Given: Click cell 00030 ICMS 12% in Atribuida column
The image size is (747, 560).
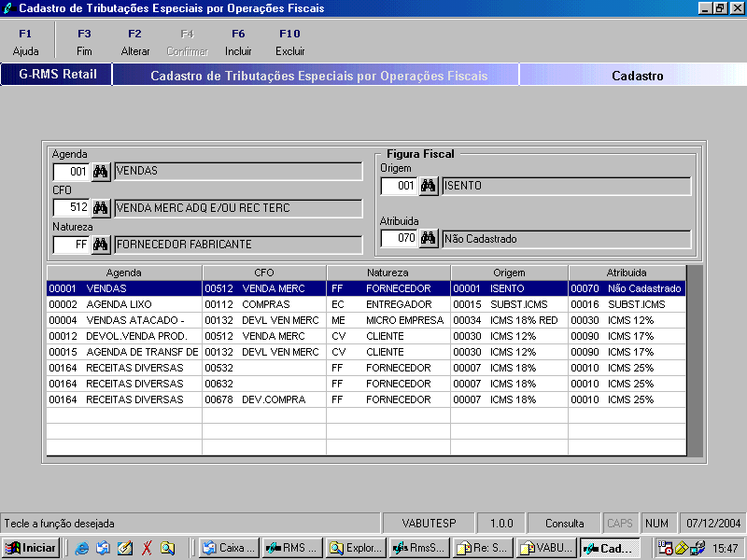Looking at the screenshot, I should (x=627, y=320).
